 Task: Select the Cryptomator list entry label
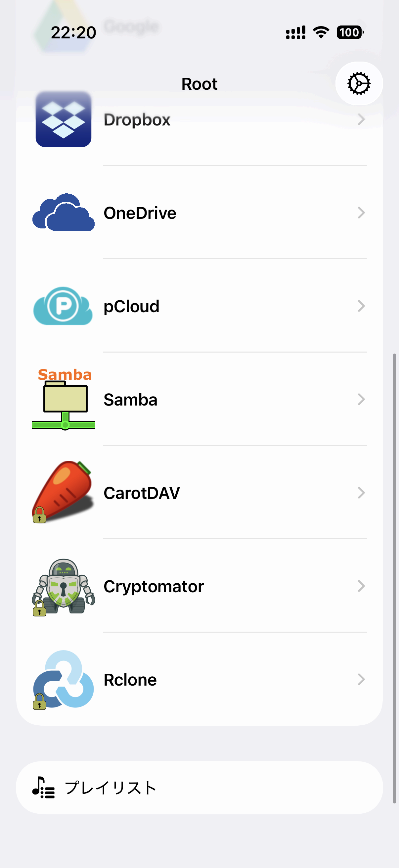[154, 586]
